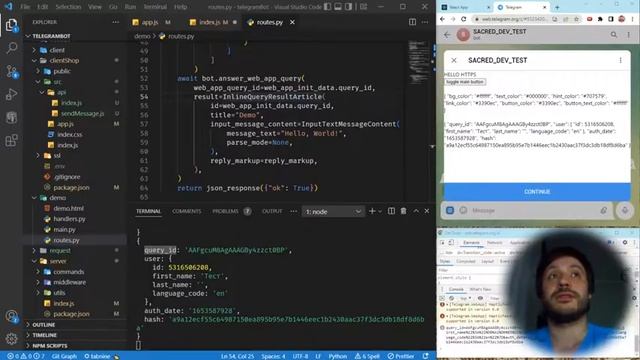The height and width of the screenshot is (360, 640).
Task: Open the Terminal menu
Action: tap(155, 7)
